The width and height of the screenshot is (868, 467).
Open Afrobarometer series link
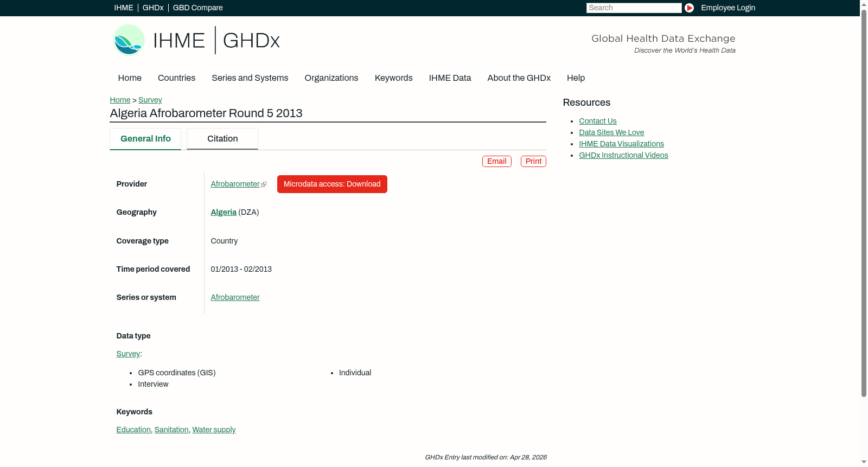coord(235,298)
